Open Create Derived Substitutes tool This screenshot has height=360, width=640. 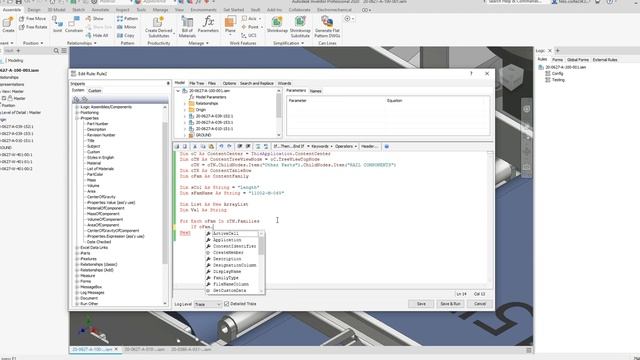click(158, 27)
